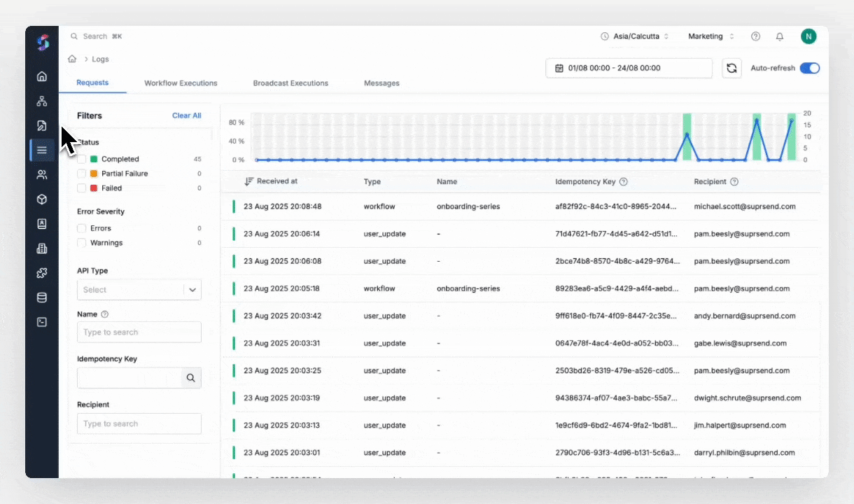Click help icon beside Idempotency Key column
The height and width of the screenshot is (504, 854).
[x=624, y=181]
